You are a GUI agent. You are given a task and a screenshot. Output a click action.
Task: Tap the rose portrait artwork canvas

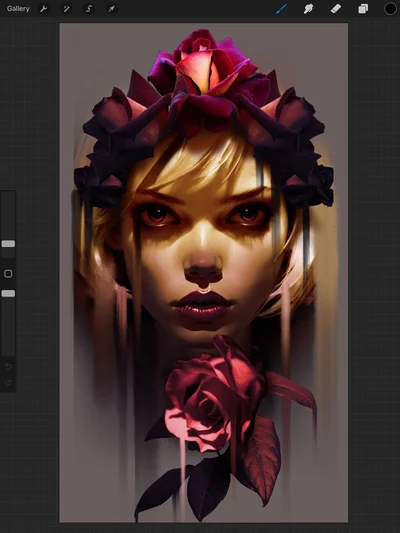204,273
